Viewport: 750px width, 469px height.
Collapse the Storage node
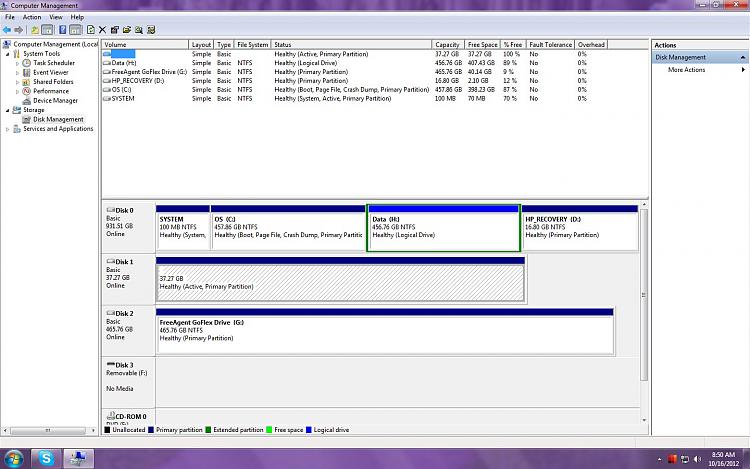click(8, 110)
